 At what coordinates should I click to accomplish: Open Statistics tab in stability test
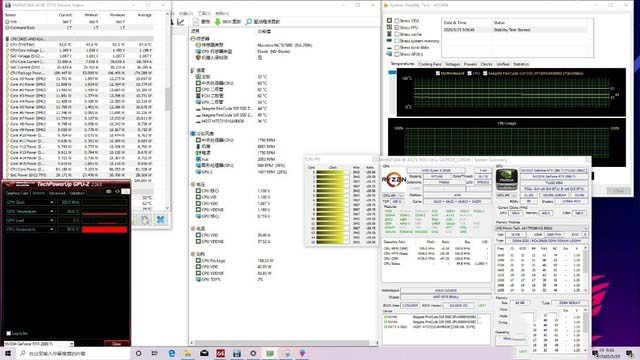(521, 64)
